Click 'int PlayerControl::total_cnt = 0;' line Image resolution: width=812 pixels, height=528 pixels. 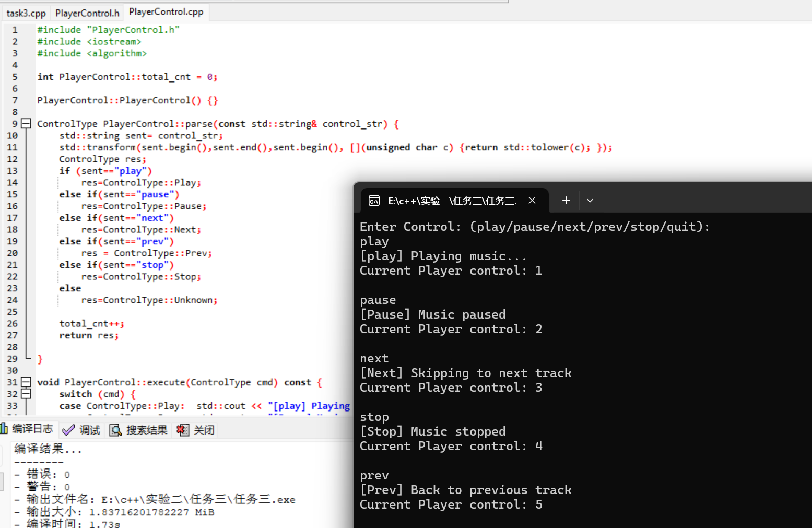click(x=127, y=77)
